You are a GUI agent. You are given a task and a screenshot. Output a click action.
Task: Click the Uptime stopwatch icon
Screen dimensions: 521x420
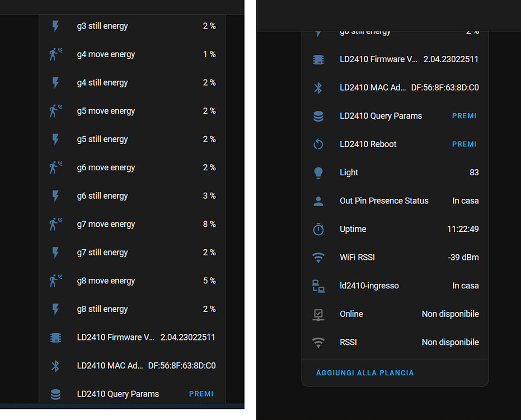point(318,229)
